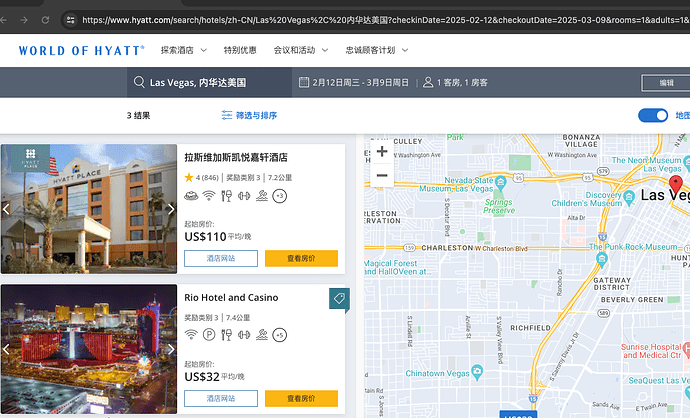The height and width of the screenshot is (418, 690).
Task: Click parking amenity icon for Rio Hotel
Action: 209,335
